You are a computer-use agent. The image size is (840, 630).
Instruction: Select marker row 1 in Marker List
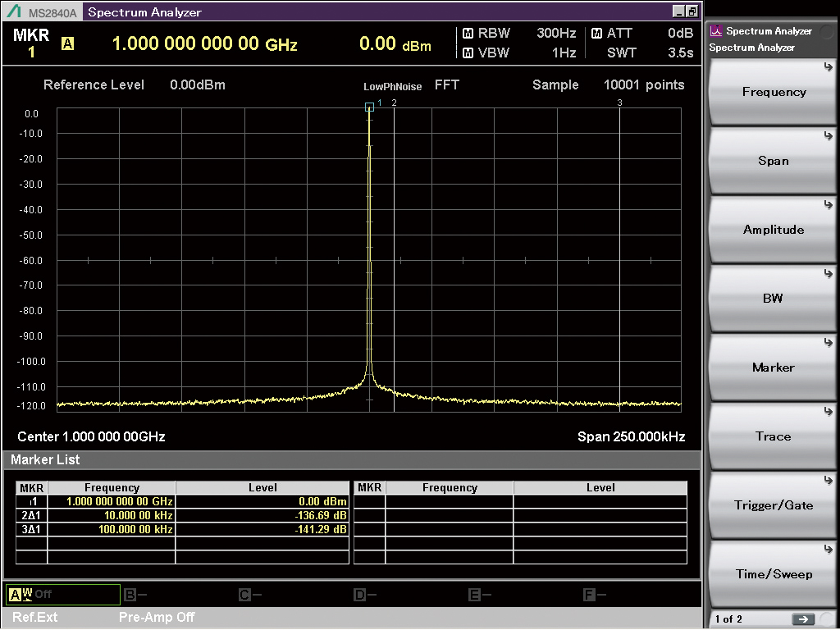pos(182,501)
